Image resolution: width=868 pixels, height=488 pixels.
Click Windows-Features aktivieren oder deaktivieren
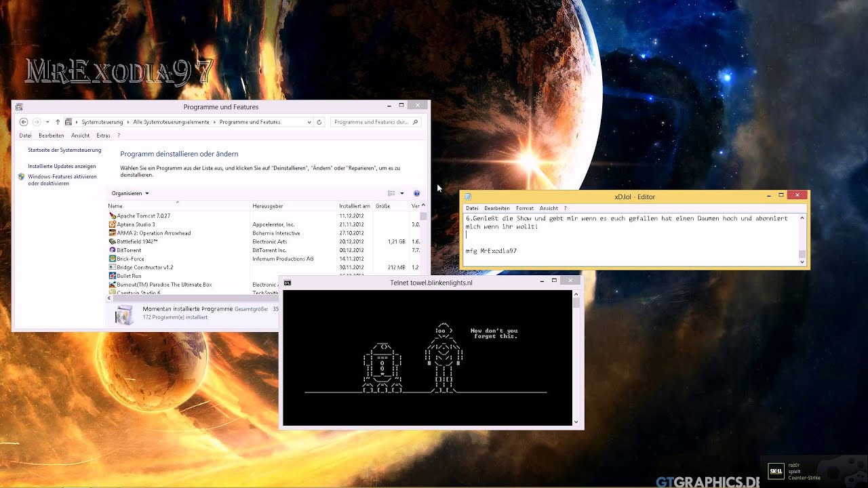pyautogui.click(x=62, y=180)
